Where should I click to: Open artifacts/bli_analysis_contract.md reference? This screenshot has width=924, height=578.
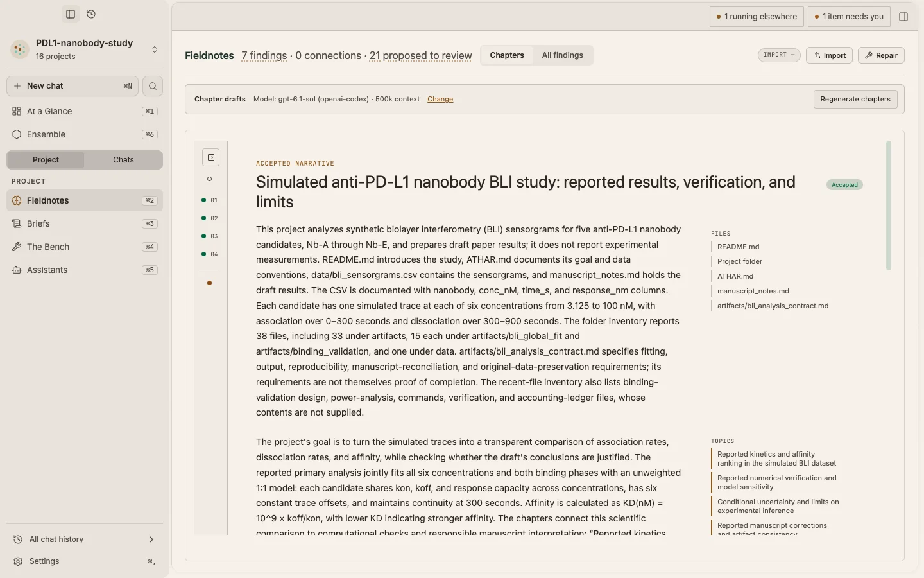click(773, 306)
